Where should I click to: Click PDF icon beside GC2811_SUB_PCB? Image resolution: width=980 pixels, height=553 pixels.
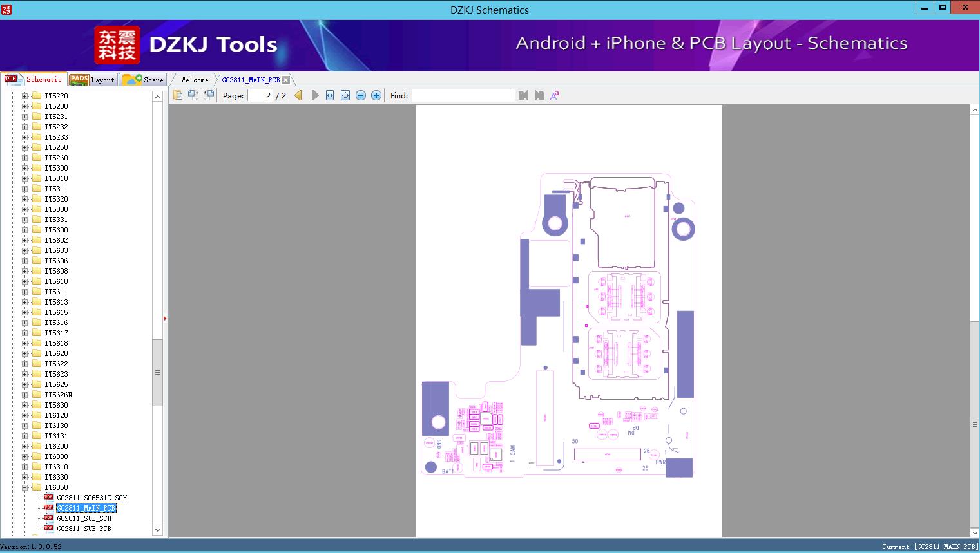pyautogui.click(x=48, y=528)
